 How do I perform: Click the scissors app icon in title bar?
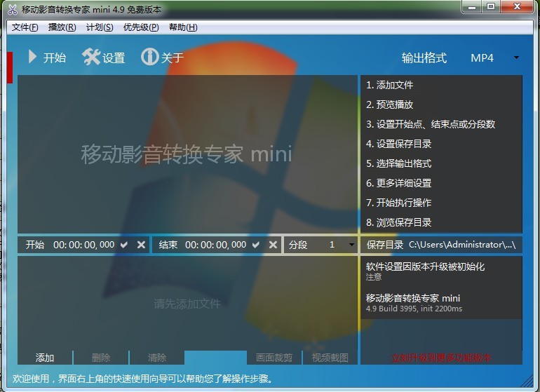click(x=12, y=9)
